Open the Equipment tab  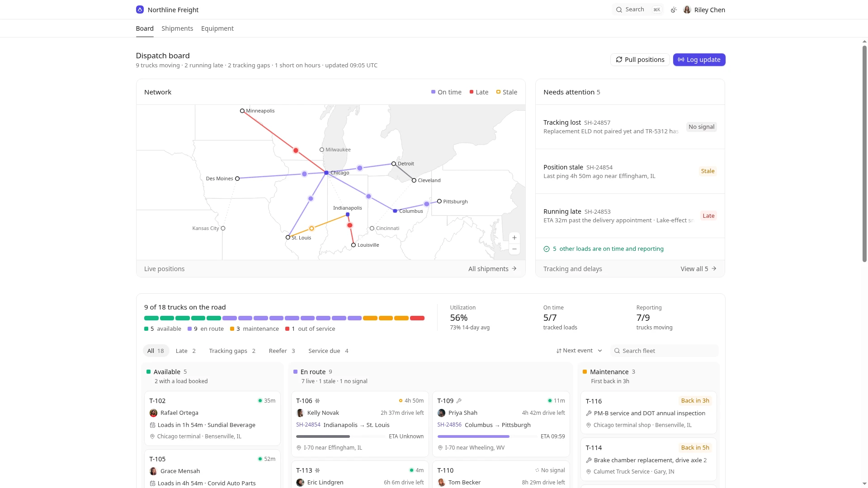(217, 28)
